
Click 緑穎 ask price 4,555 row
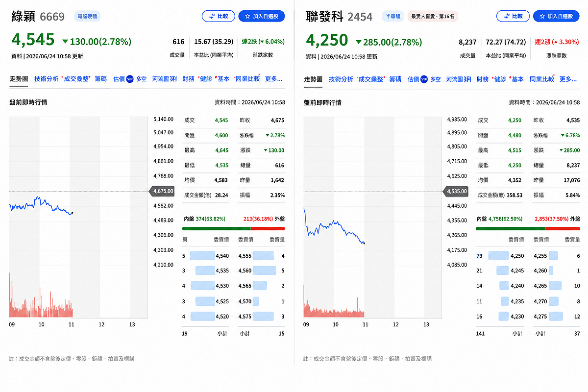262,256
